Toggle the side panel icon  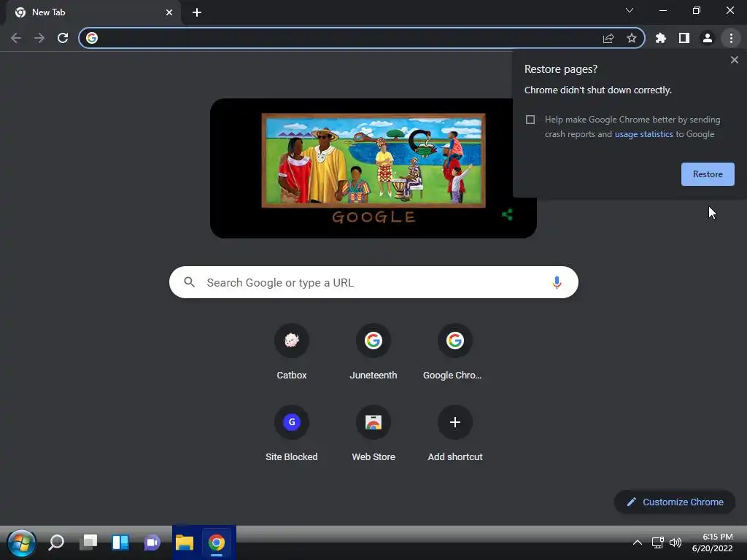684,38
